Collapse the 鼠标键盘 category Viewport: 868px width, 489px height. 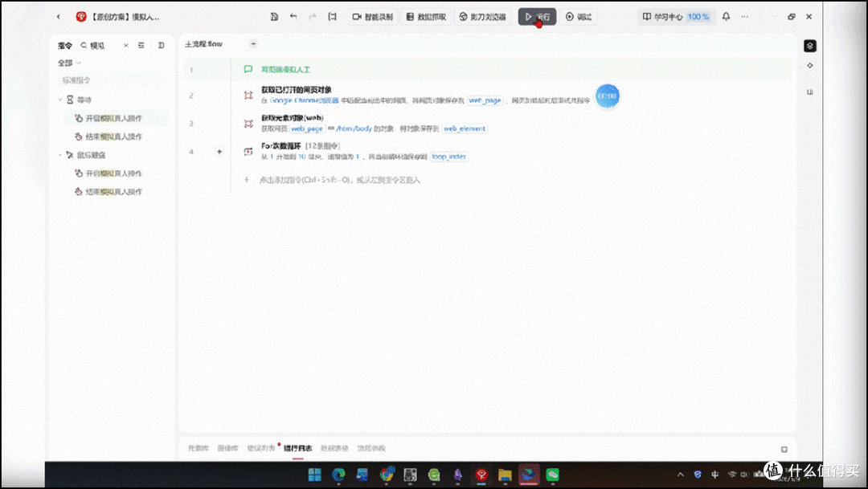[x=60, y=155]
